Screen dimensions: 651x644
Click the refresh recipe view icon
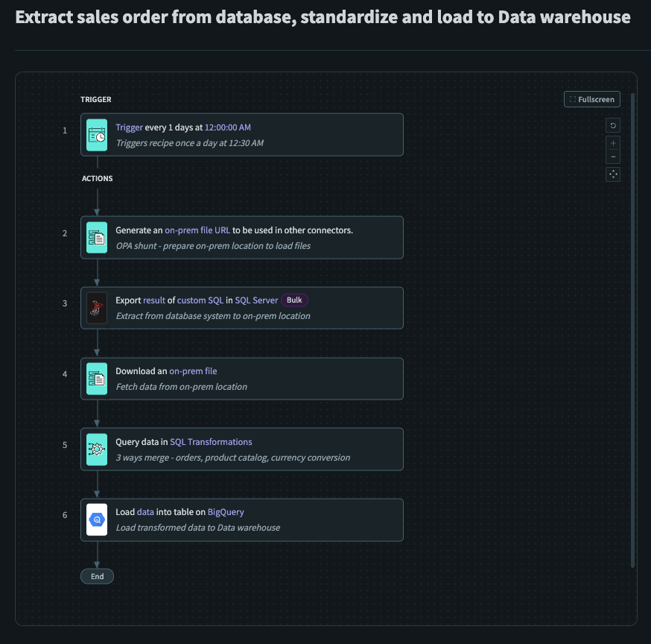pos(613,125)
